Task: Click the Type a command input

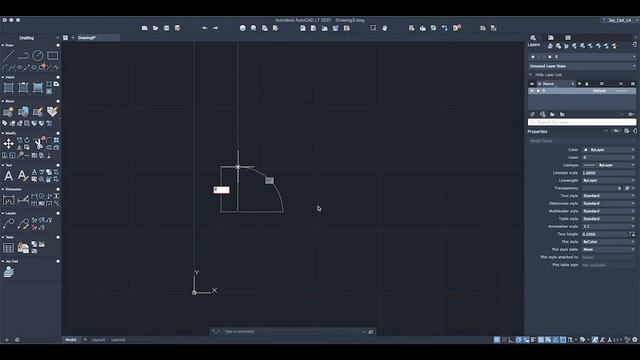Action: [292, 331]
